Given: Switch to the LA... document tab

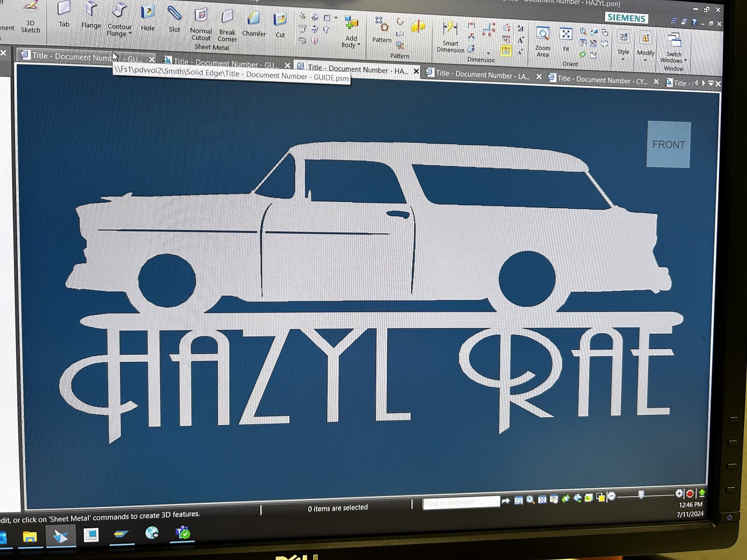Looking at the screenshot, I should point(482,75).
